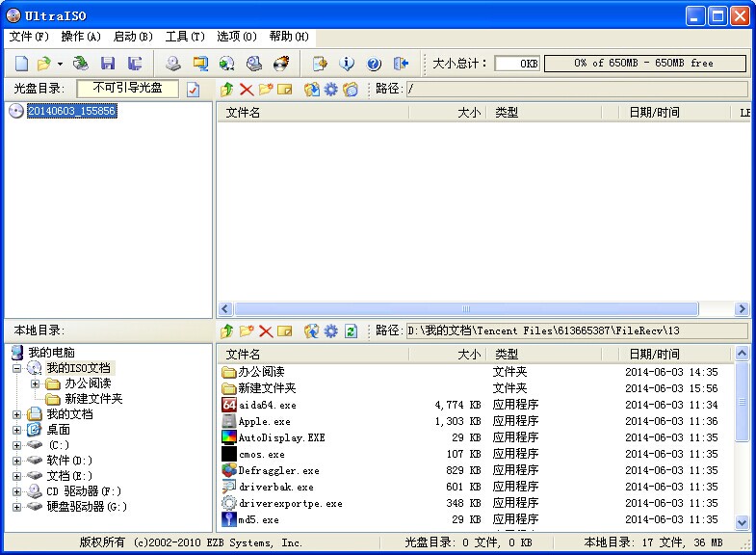756x555 pixels.
Task: Click the blue Information toolbar icon
Action: pyautogui.click(x=347, y=64)
